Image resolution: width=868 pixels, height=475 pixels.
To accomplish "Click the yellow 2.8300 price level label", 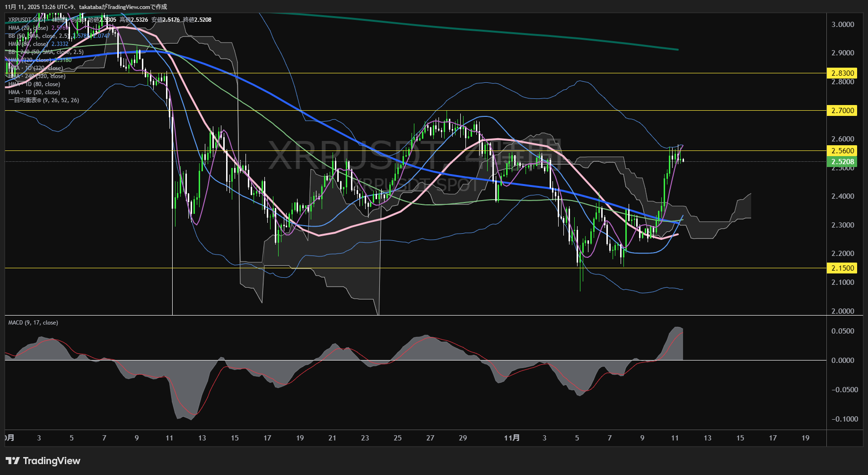I will [842, 73].
